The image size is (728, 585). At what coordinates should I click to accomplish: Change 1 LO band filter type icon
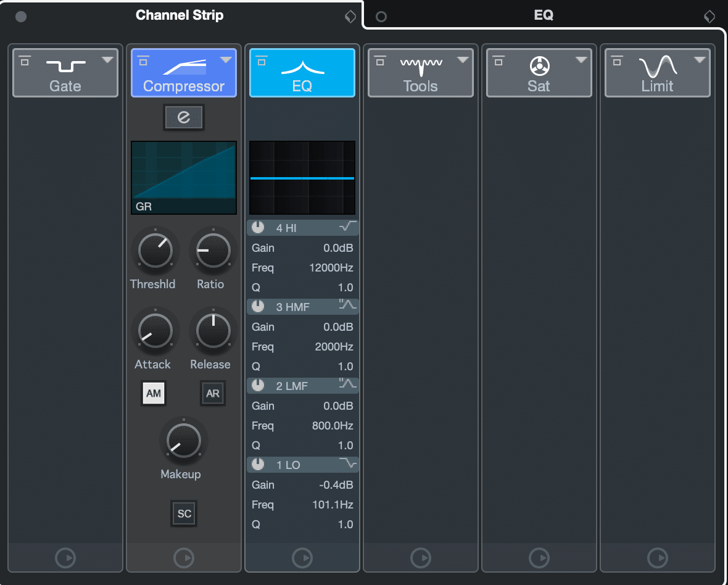tap(348, 463)
